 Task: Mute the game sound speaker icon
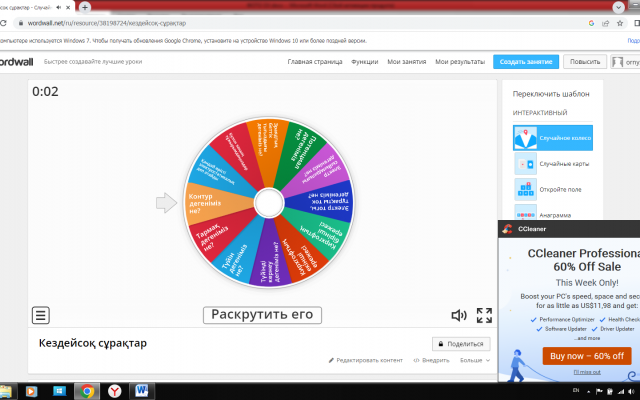tap(459, 316)
